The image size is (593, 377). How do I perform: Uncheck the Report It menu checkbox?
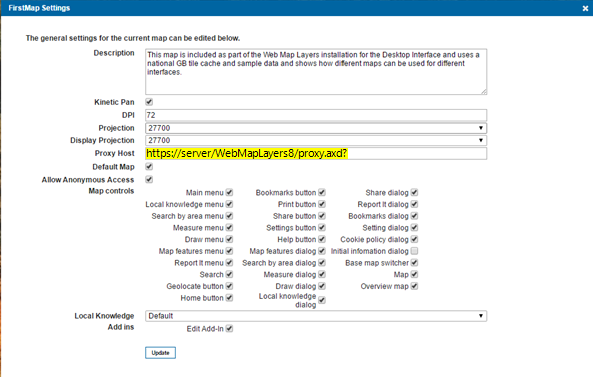click(229, 262)
